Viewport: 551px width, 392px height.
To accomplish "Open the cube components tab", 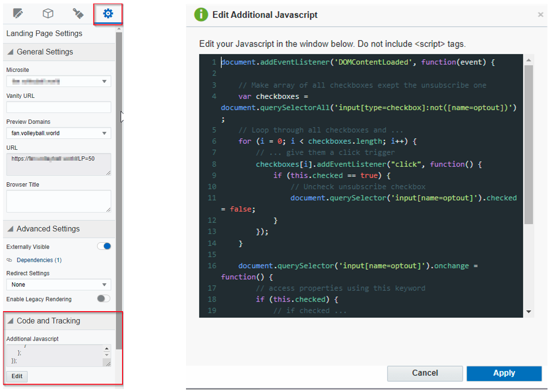I will 48,13.
